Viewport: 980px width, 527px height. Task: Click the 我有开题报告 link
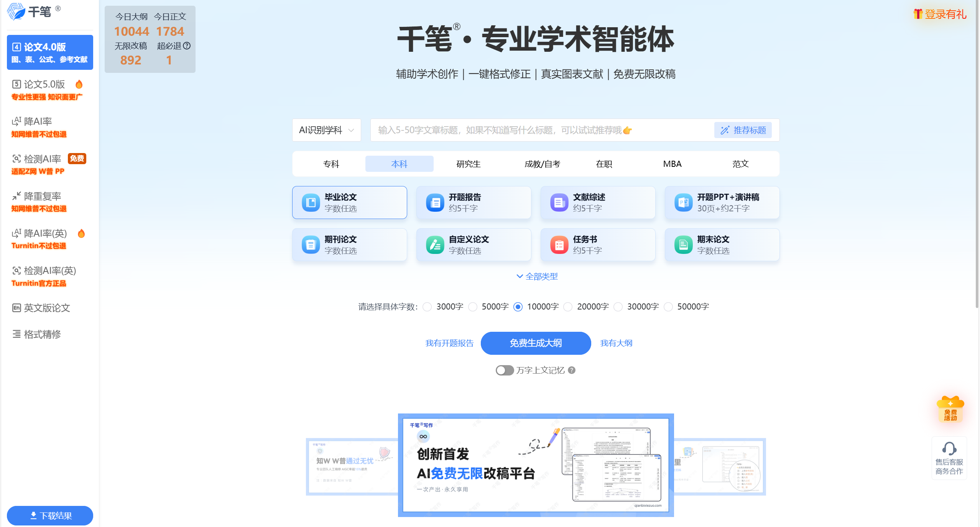(449, 343)
